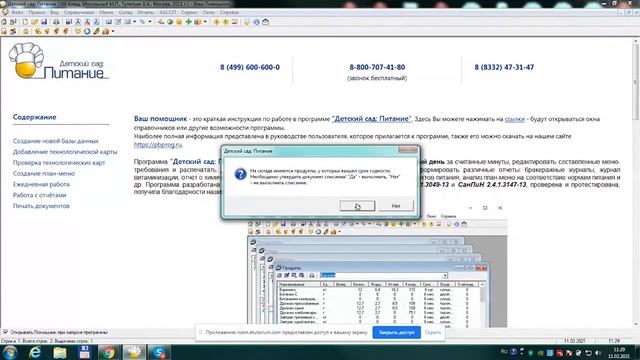Open 'Проверка технологических карт' link

pos(59,162)
